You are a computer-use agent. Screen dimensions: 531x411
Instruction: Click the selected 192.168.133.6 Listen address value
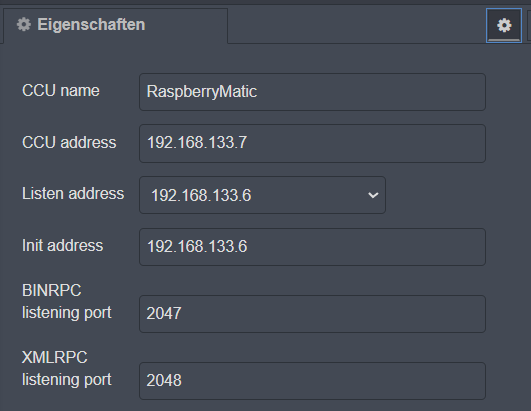click(x=201, y=196)
